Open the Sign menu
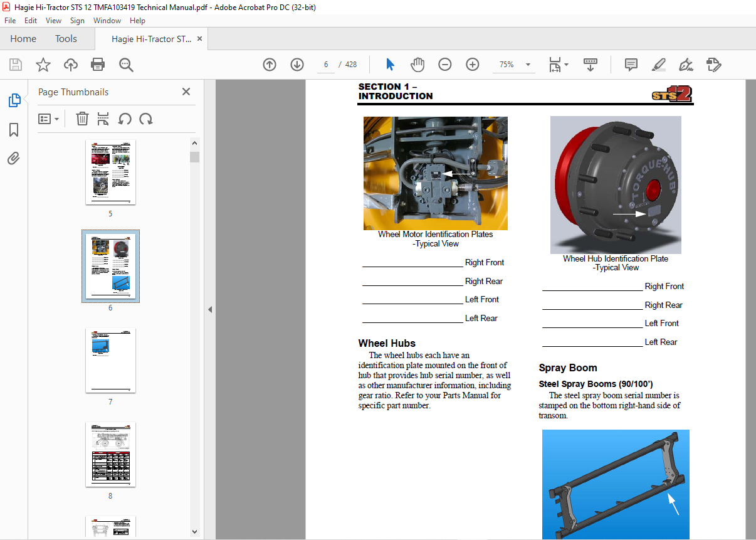 [77, 21]
